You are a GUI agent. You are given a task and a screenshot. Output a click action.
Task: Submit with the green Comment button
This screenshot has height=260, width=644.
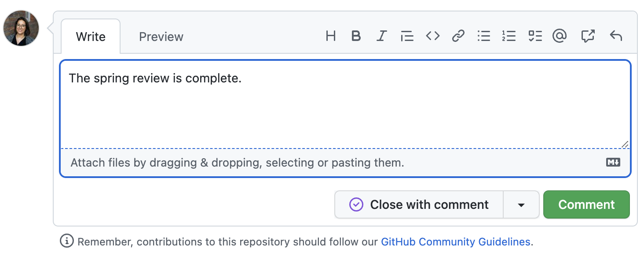(x=586, y=204)
